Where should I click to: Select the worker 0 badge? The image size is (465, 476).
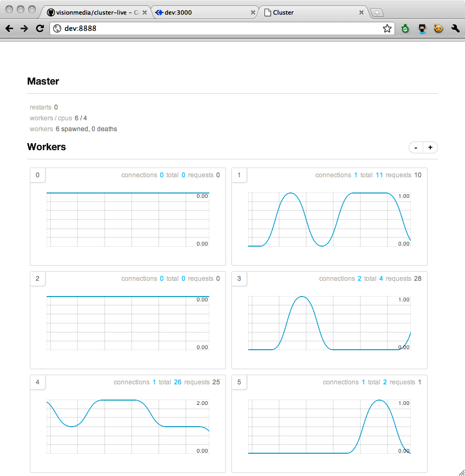click(37, 175)
